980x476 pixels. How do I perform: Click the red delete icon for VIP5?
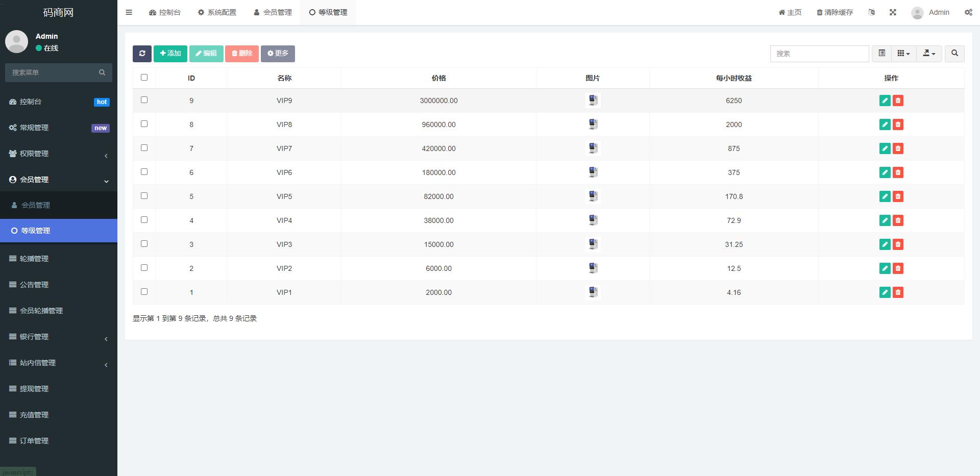(x=898, y=196)
